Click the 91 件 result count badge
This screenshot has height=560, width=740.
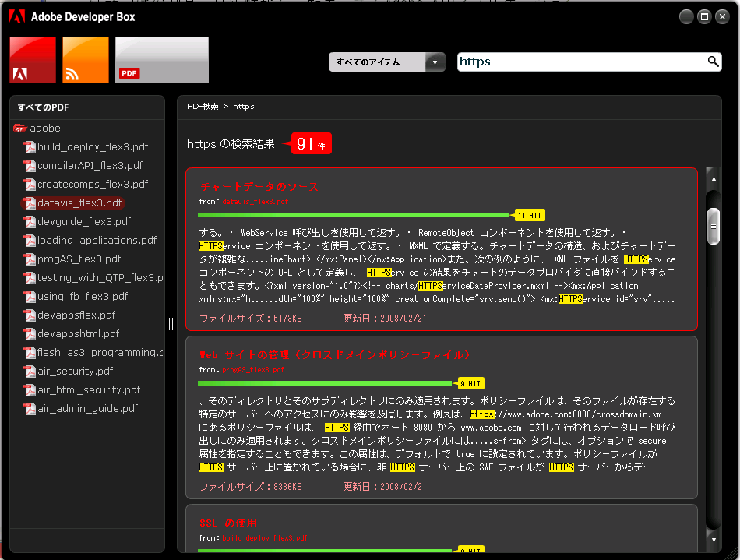coord(312,143)
